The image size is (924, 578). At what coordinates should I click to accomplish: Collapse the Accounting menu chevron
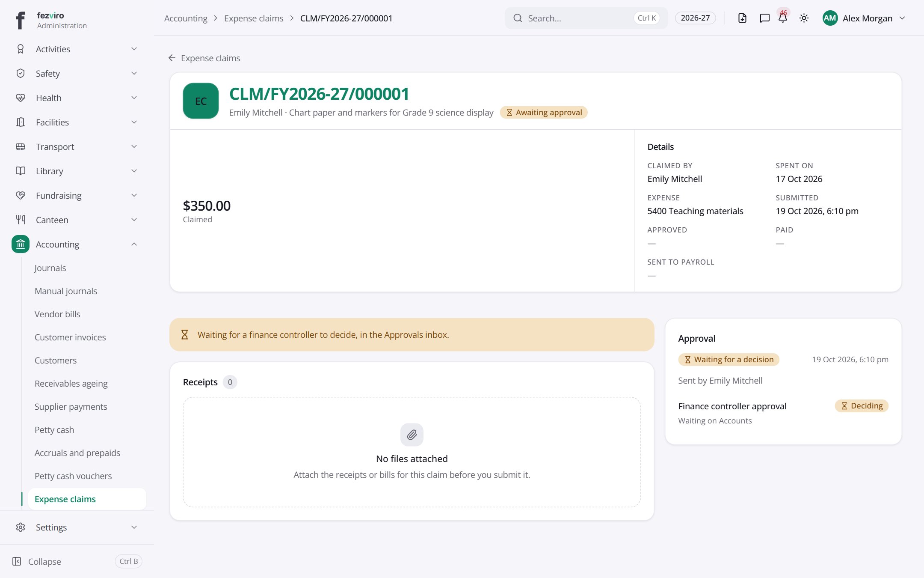coord(134,244)
